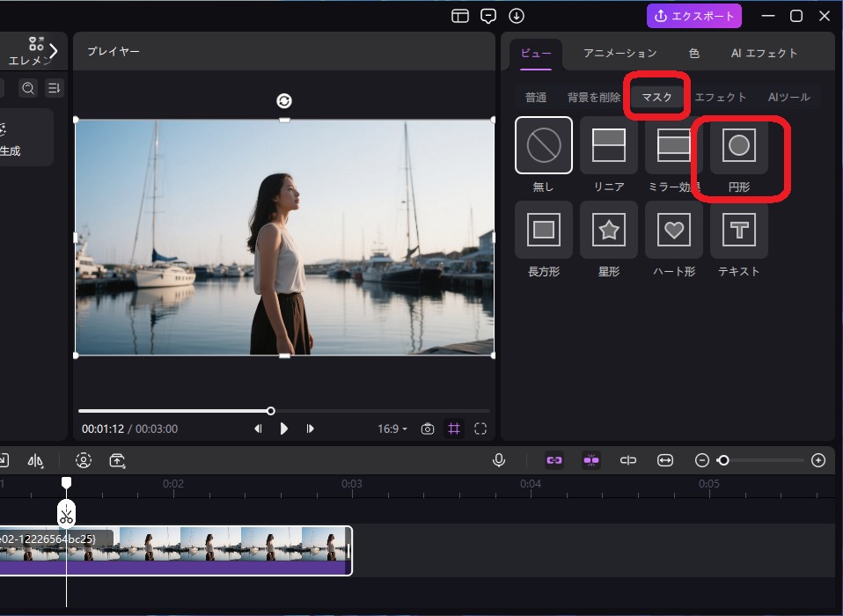Switch to the アニメーション tab
Screen dimensions: 843x616
pos(619,53)
